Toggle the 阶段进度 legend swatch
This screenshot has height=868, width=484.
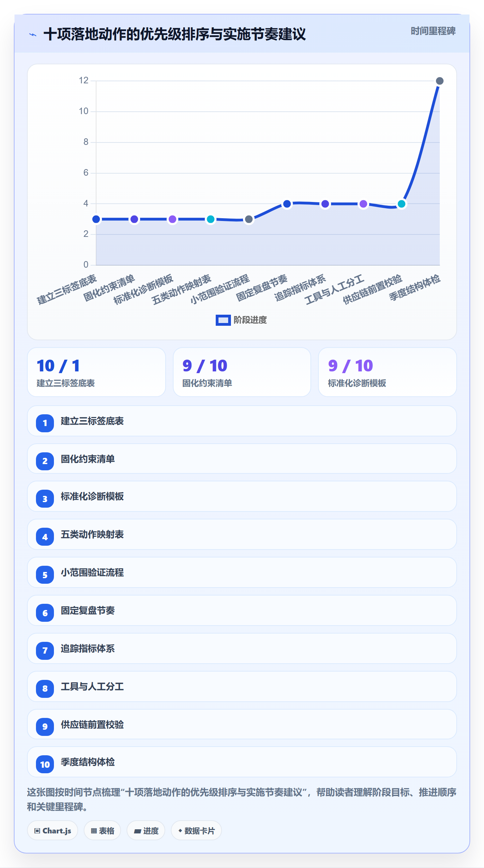[223, 320]
